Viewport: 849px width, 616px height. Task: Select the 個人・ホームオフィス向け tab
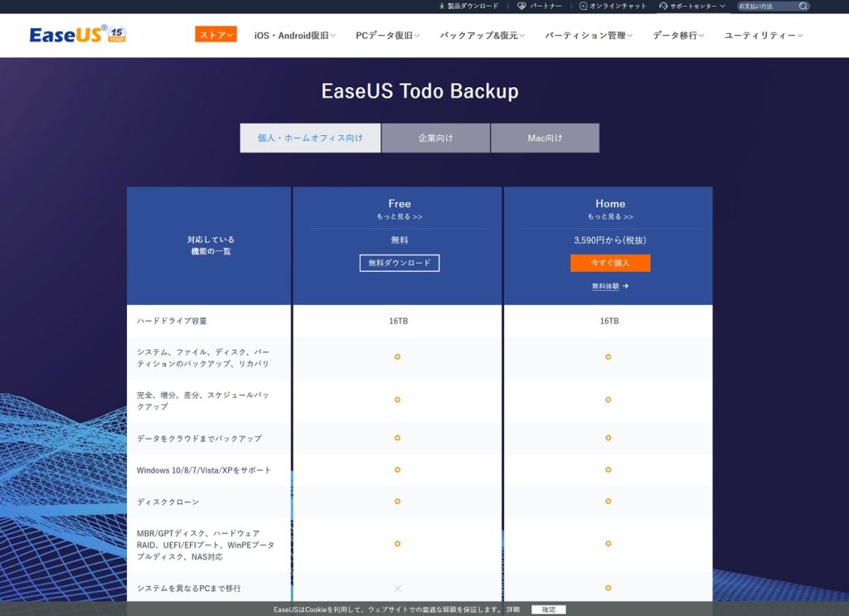pos(310,138)
